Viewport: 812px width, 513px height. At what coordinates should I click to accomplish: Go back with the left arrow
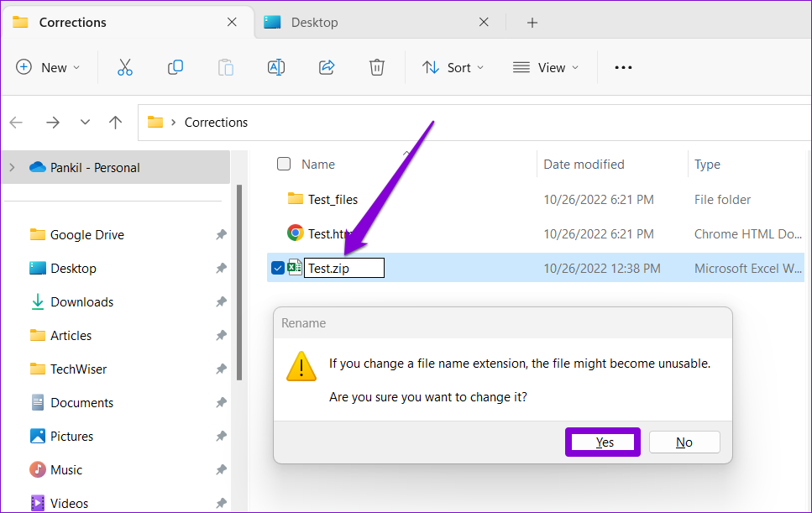(x=17, y=123)
